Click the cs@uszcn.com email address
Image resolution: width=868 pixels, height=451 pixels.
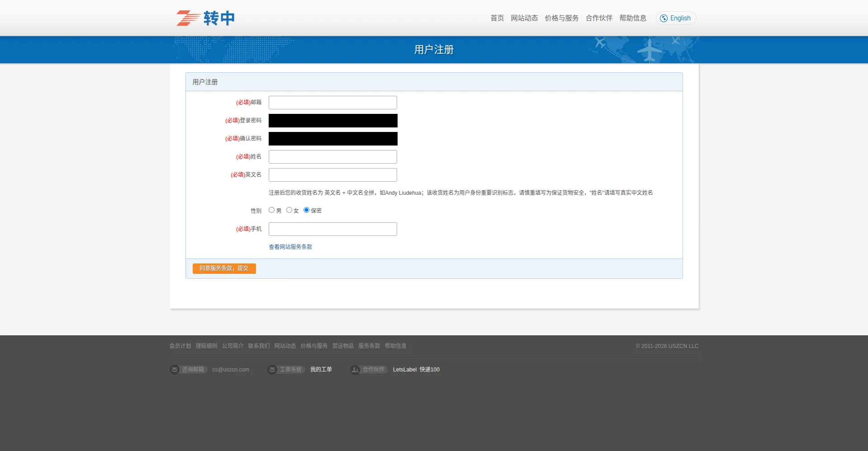pos(231,370)
